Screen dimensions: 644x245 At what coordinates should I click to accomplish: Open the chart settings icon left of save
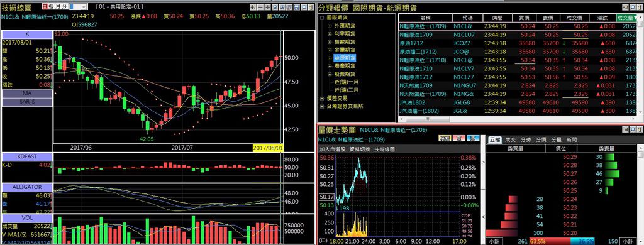[x=289, y=7]
